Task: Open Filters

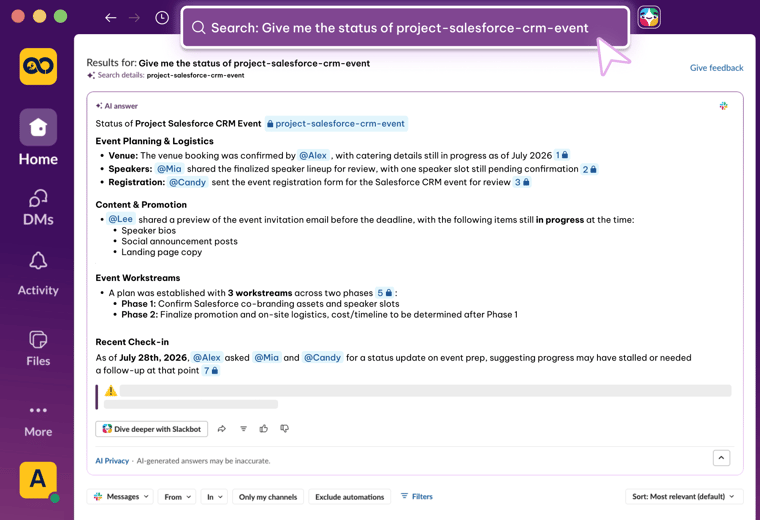Action: coord(417,496)
